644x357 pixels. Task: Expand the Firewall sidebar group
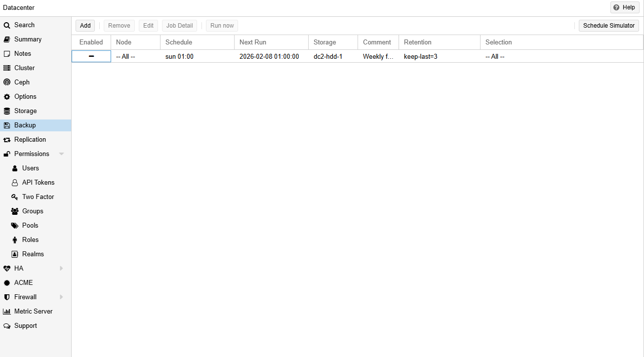(61, 297)
